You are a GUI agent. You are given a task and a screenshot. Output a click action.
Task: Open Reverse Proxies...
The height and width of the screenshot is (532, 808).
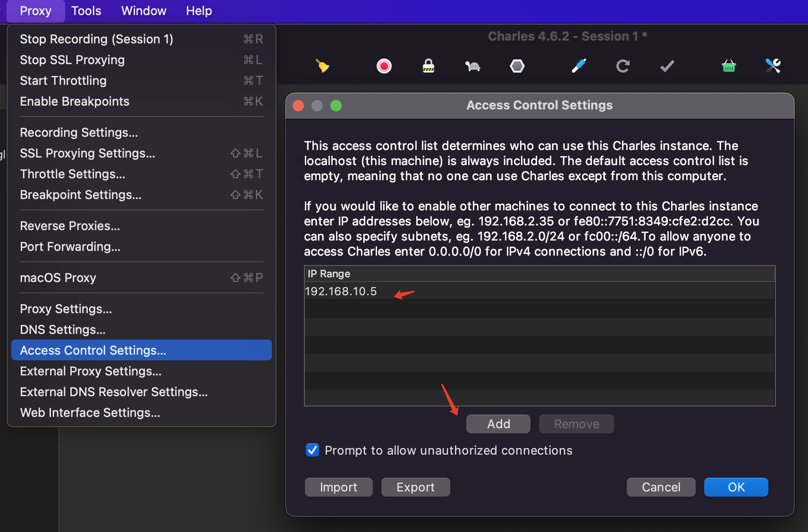click(x=142, y=226)
